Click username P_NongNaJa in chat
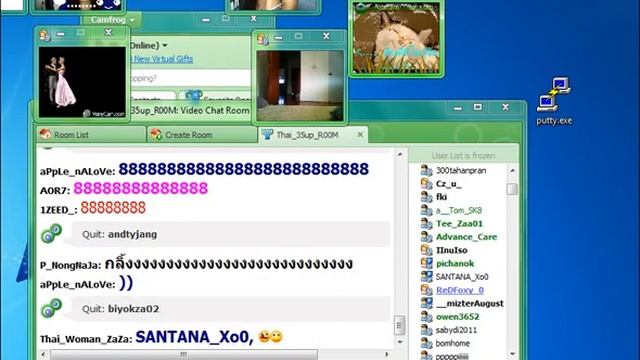 tap(69, 266)
